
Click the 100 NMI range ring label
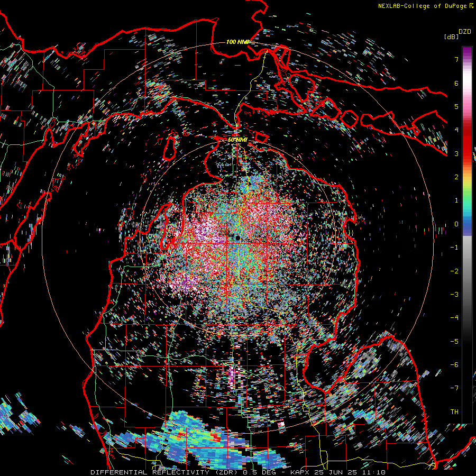pyautogui.click(x=237, y=42)
